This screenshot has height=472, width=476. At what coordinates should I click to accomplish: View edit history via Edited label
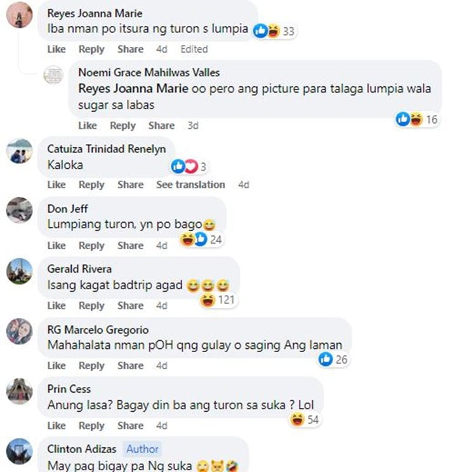pos(194,49)
